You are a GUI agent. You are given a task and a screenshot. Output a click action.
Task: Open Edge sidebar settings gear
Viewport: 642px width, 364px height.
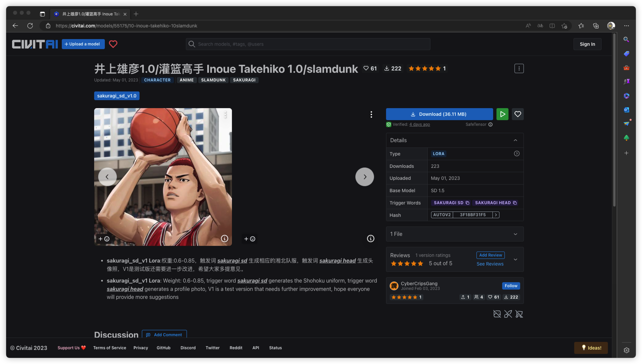(626, 350)
